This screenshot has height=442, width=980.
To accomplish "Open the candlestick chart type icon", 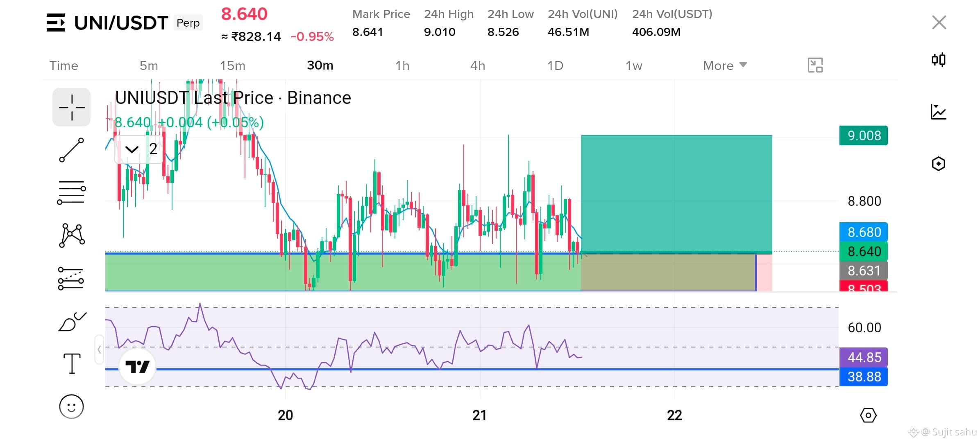I will coord(939,60).
